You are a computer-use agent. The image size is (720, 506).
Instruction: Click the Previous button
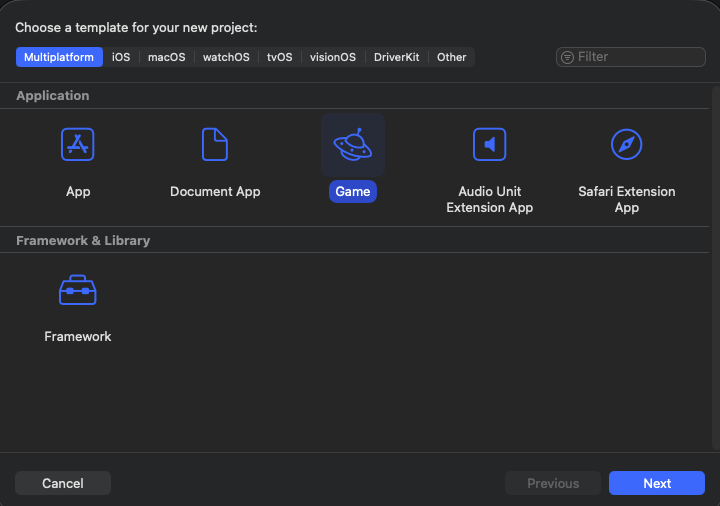(553, 483)
